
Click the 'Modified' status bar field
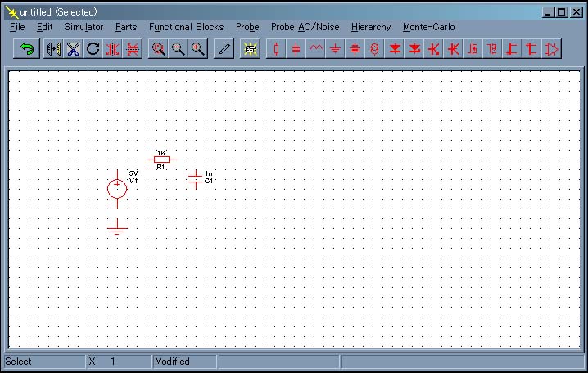click(x=185, y=362)
